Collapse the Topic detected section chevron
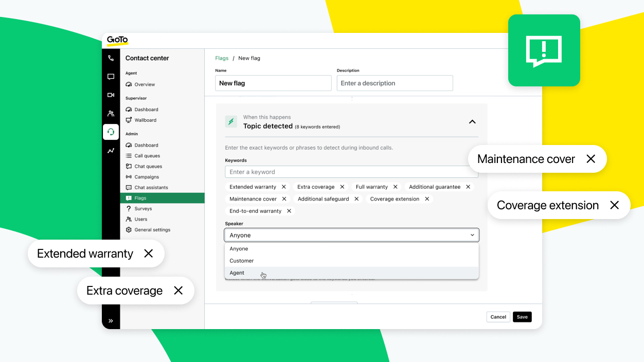This screenshot has width=644, height=362. [472, 122]
